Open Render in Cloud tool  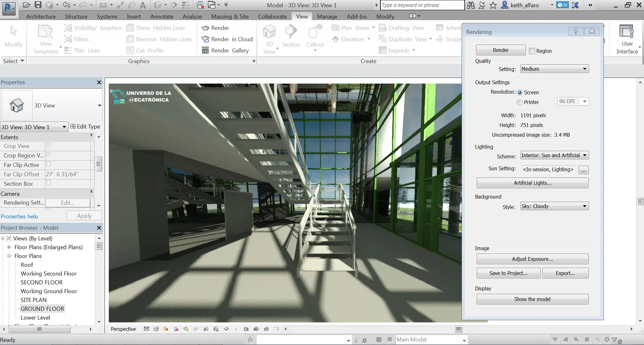tap(227, 39)
